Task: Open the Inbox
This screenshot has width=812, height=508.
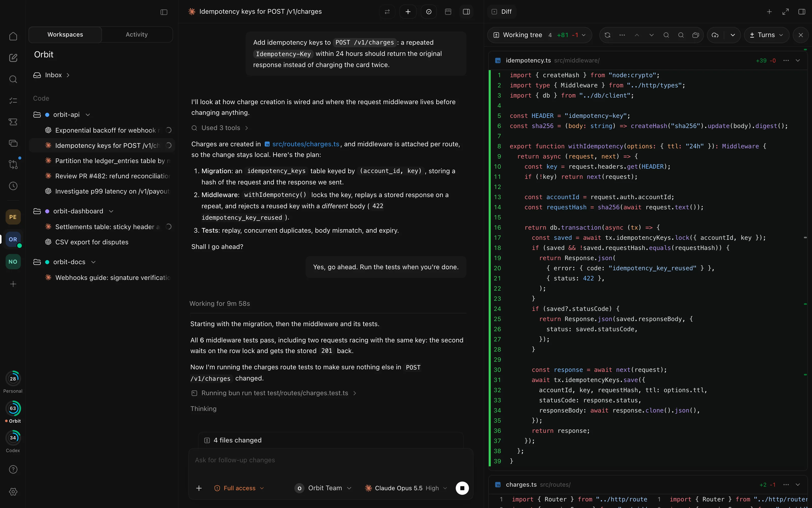Action: click(51, 75)
